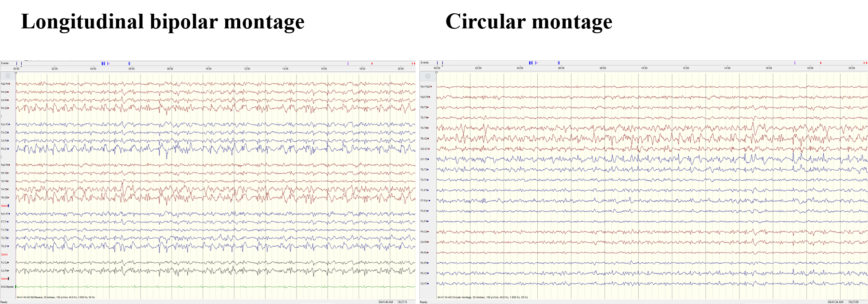Select the ECG-Bipolar channel label
Screen dimensions: 868x304
[7, 287]
